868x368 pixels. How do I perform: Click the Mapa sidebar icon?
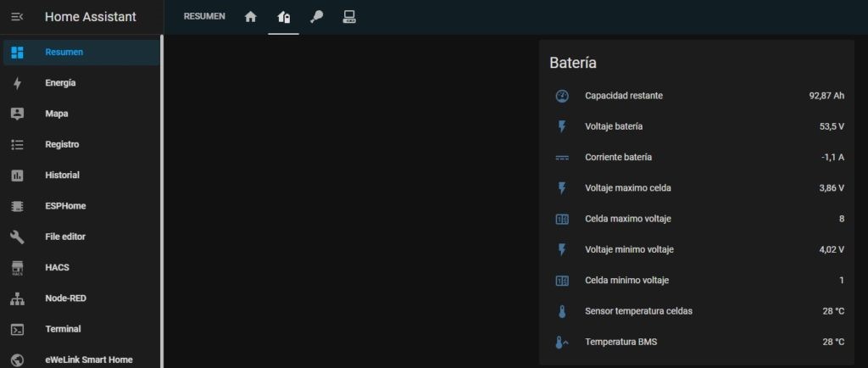coord(17,114)
